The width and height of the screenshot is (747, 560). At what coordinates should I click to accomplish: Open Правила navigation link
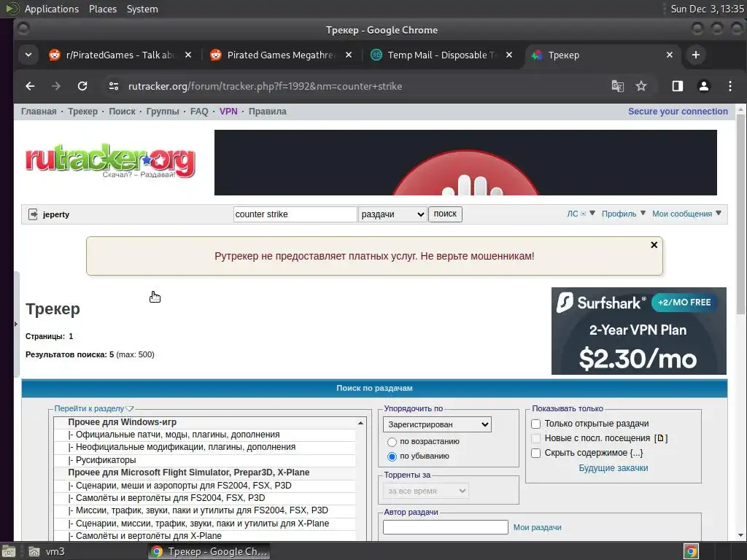tap(267, 112)
